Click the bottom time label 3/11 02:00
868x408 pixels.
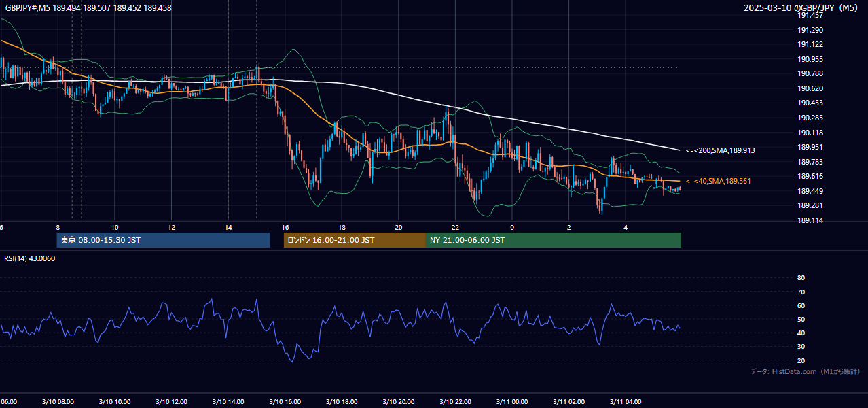tap(569, 402)
